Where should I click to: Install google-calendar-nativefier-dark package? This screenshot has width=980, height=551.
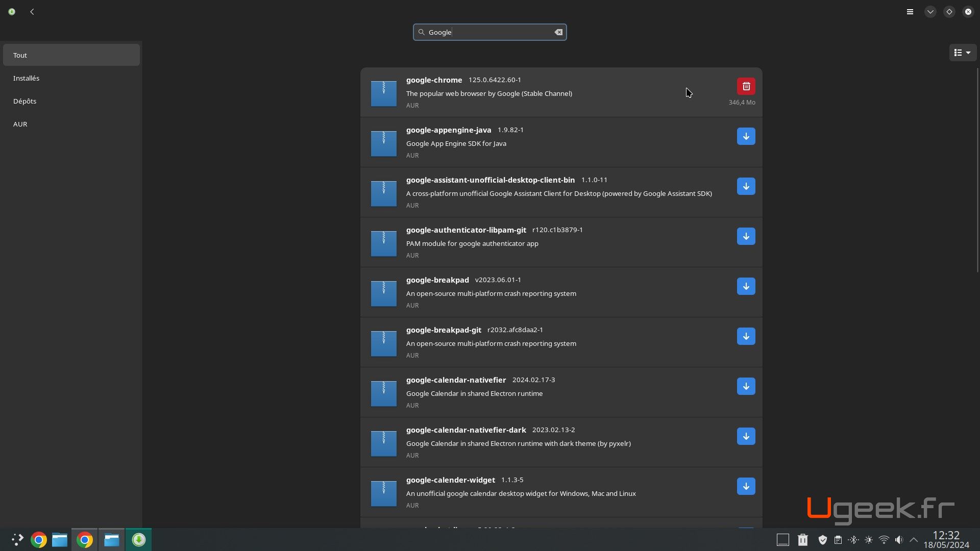(x=746, y=436)
